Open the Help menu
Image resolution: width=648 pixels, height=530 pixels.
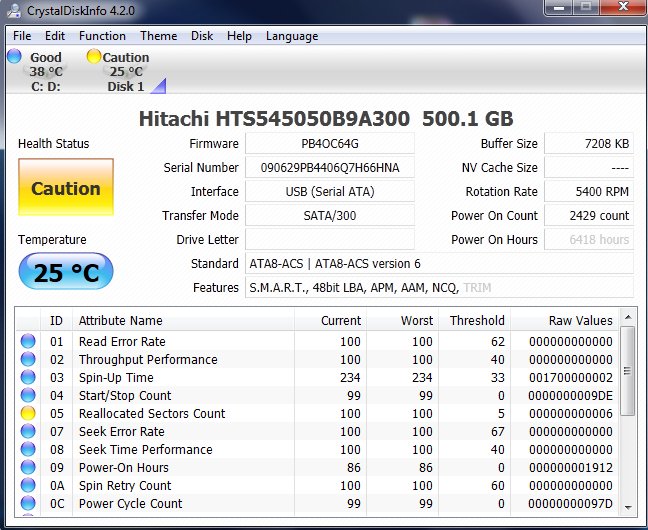[239, 36]
